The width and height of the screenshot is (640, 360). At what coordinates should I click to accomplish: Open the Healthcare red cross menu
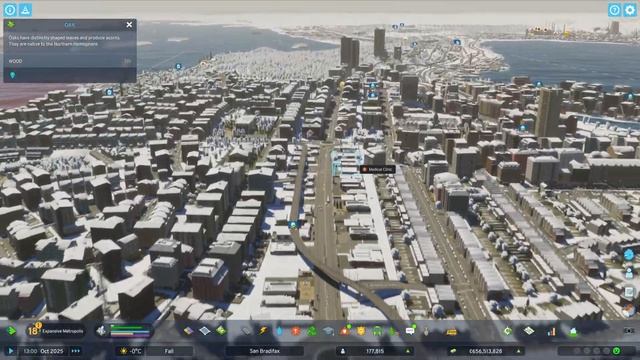pos(296,331)
